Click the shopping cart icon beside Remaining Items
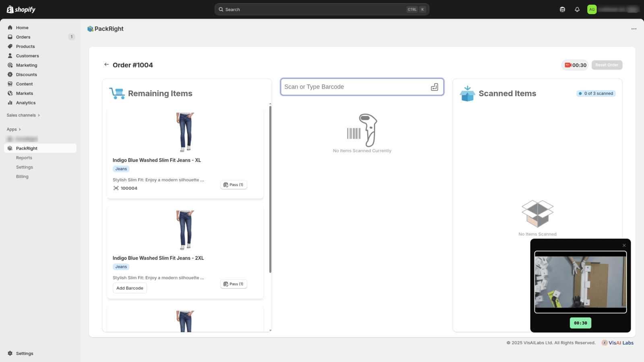 tap(117, 93)
